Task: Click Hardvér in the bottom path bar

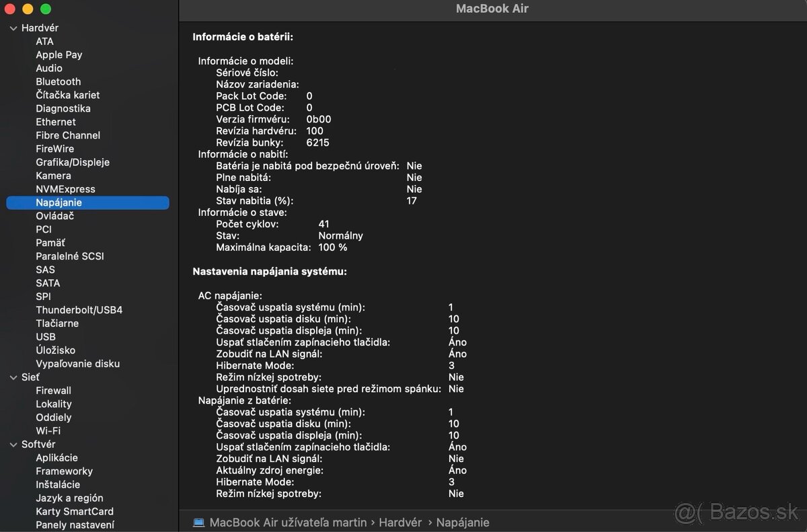Action: [400, 523]
